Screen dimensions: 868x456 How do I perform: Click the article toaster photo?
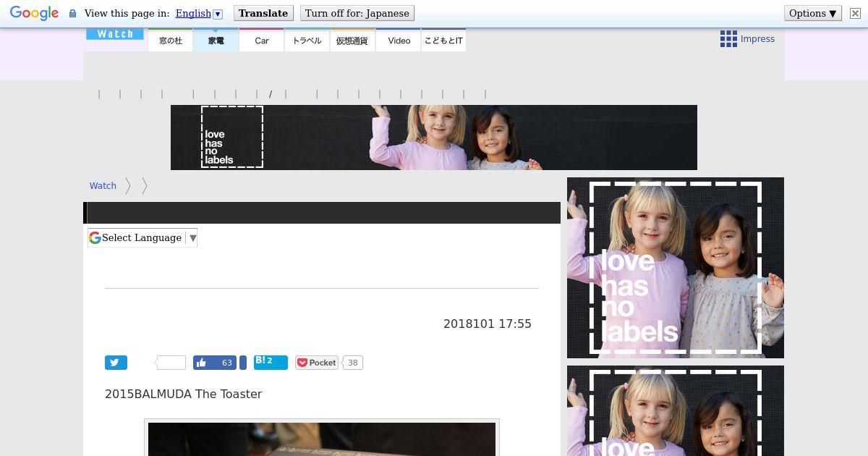322,439
